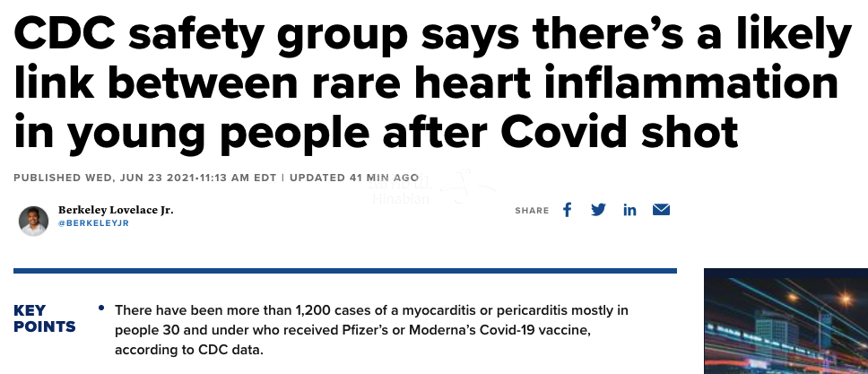Visit the @BERKELEYJR Twitter handle link
This screenshot has height=374, width=868.
click(x=93, y=223)
